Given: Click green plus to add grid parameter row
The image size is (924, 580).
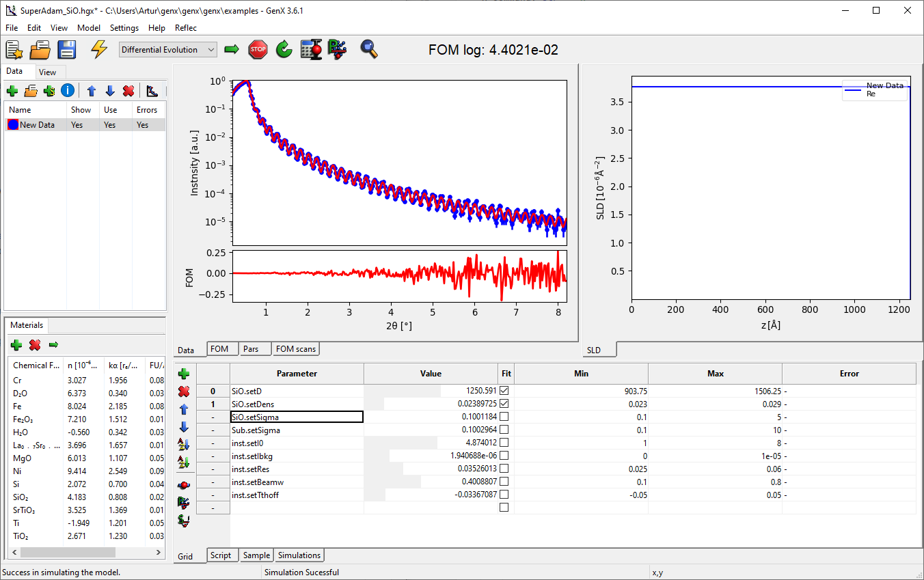Looking at the screenshot, I should tap(184, 374).
